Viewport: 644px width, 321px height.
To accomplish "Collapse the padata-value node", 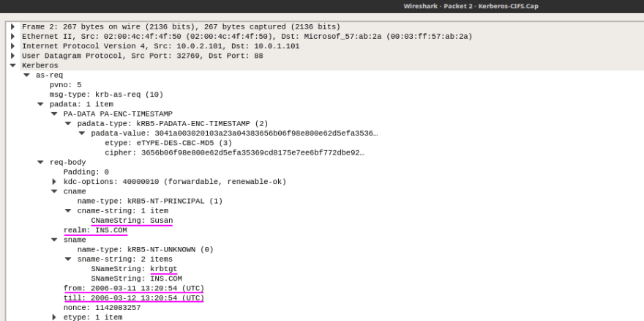I will pos(82,133).
